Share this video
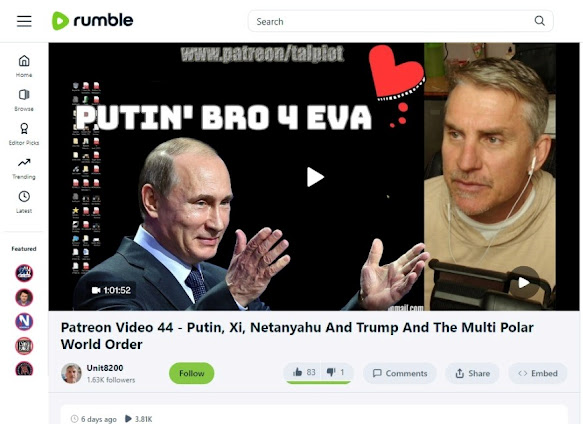Viewport: 583px width, 424px height. coord(472,373)
